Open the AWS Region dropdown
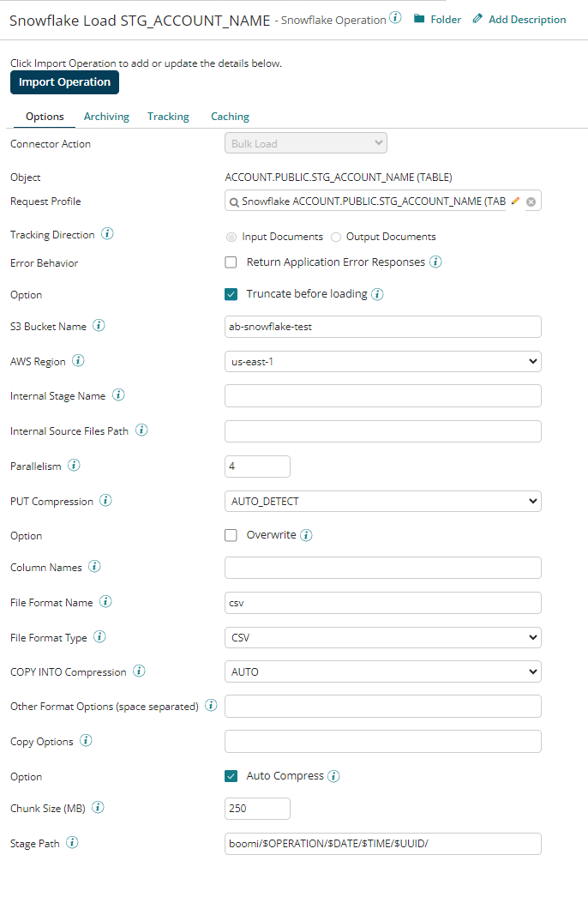Viewport: 588px width, 903px height. pos(382,361)
